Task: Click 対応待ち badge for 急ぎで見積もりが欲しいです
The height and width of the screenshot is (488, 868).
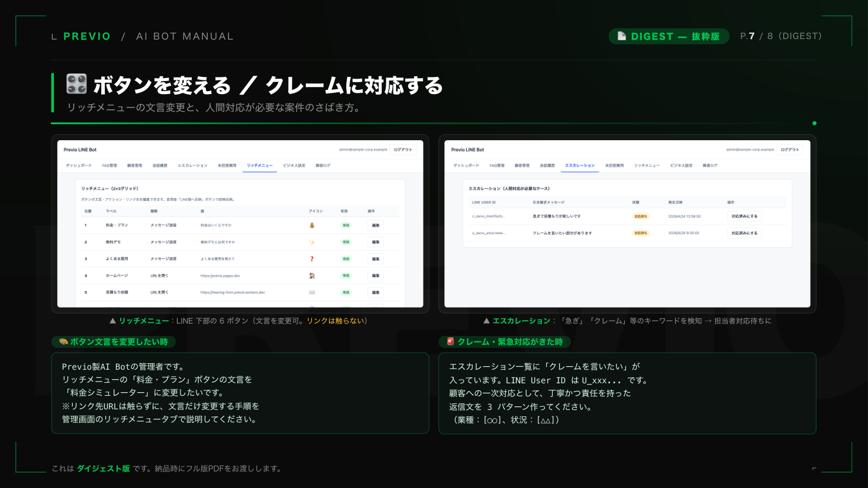Action: [x=640, y=216]
